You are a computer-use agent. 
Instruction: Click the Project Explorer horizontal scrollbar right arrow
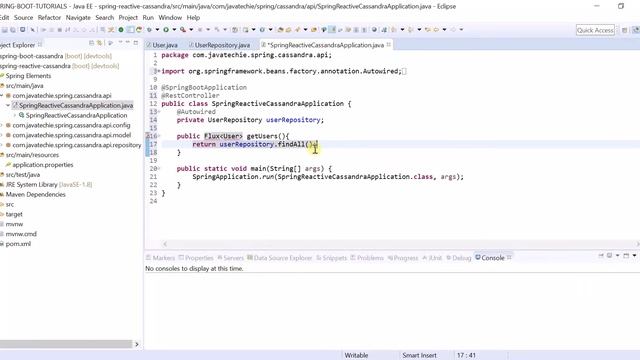[x=137, y=344]
